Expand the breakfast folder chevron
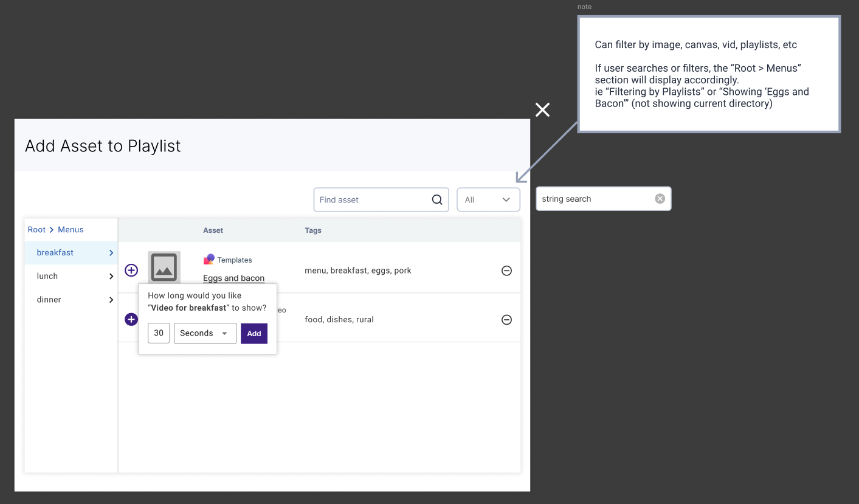859x504 pixels. click(x=111, y=253)
